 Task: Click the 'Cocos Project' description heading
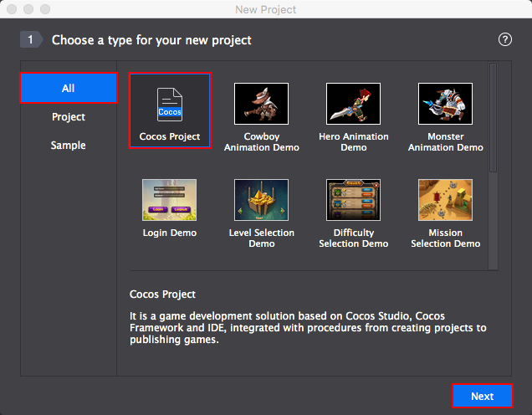pyautogui.click(x=162, y=295)
